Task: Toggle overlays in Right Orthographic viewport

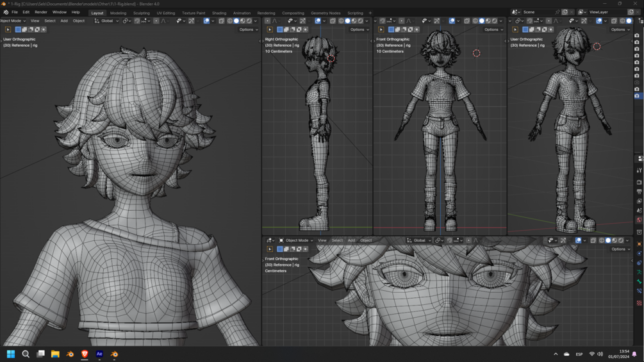Action: pos(318,21)
